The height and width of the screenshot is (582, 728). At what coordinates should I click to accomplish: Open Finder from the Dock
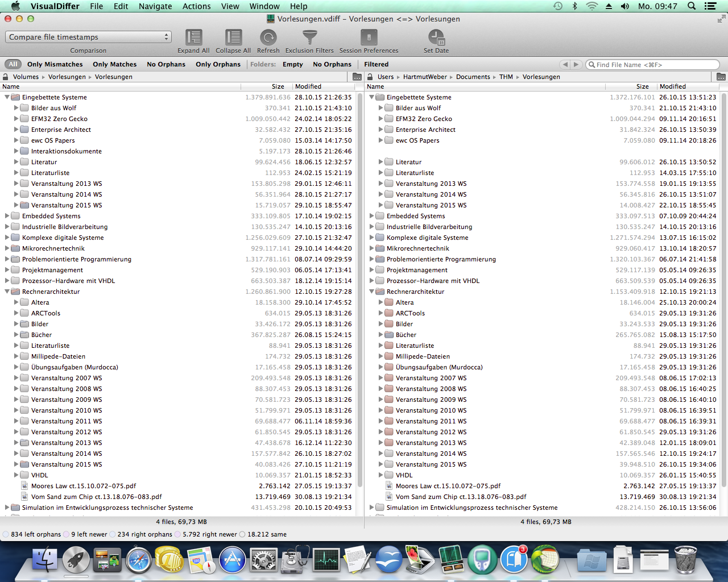pyautogui.click(x=45, y=560)
